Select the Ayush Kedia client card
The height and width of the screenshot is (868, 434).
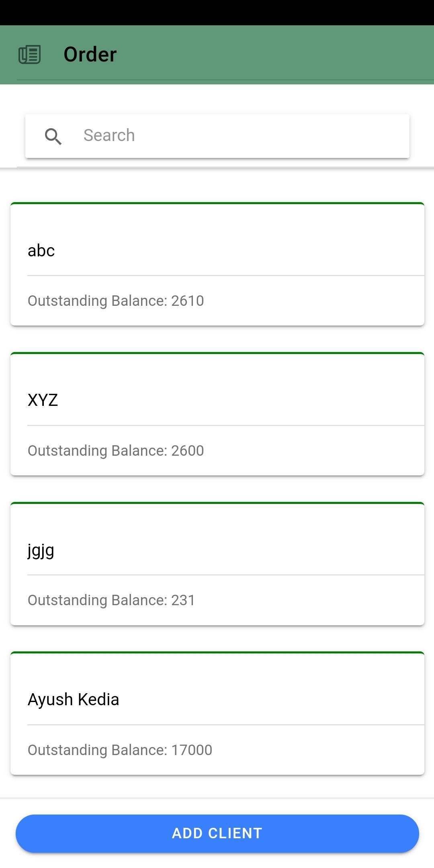tap(217, 713)
